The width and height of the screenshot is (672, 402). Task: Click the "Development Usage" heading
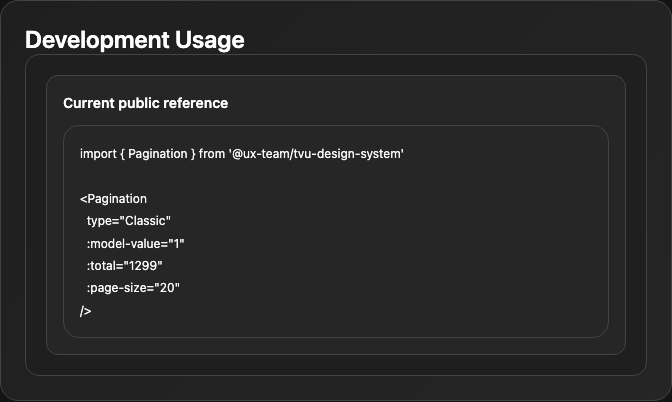[x=135, y=40]
